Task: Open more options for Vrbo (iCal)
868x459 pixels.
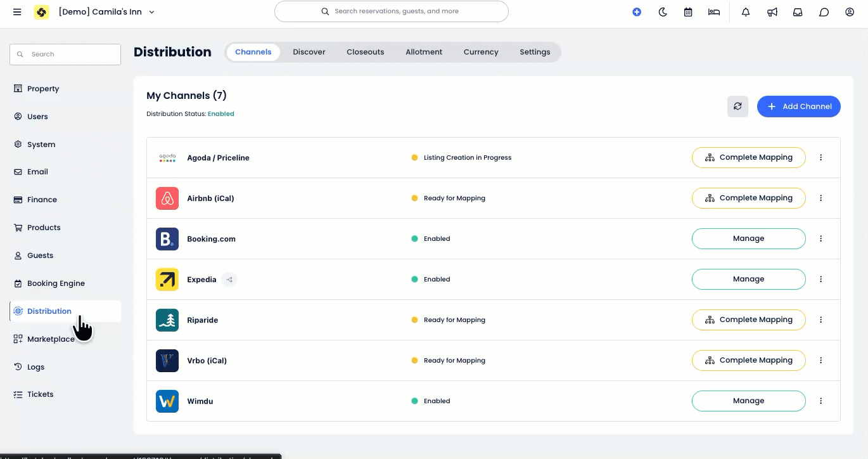Action: (821, 360)
